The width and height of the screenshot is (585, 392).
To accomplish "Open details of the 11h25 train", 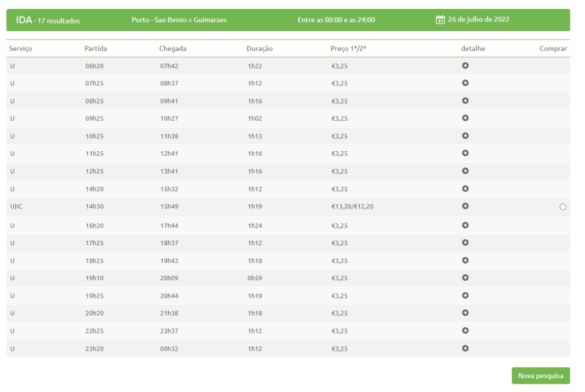I will point(465,153).
